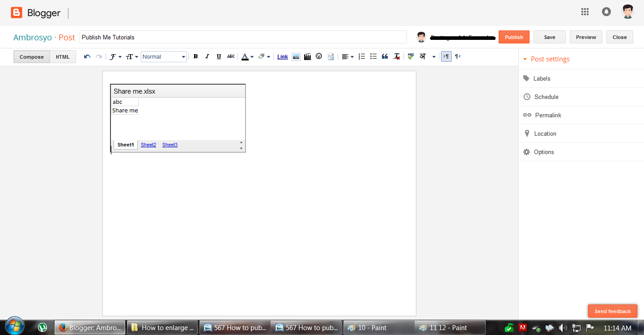Insert an image into the post
This screenshot has height=335, width=644.
coord(296,56)
